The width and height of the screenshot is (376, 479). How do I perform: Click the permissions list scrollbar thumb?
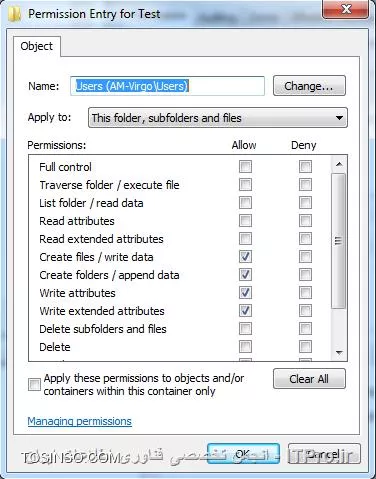[x=339, y=240]
